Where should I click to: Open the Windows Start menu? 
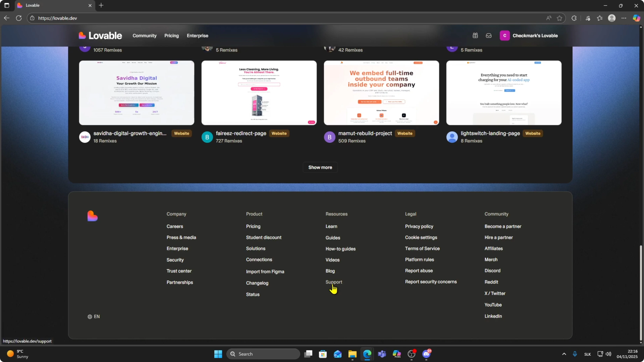[218, 354]
